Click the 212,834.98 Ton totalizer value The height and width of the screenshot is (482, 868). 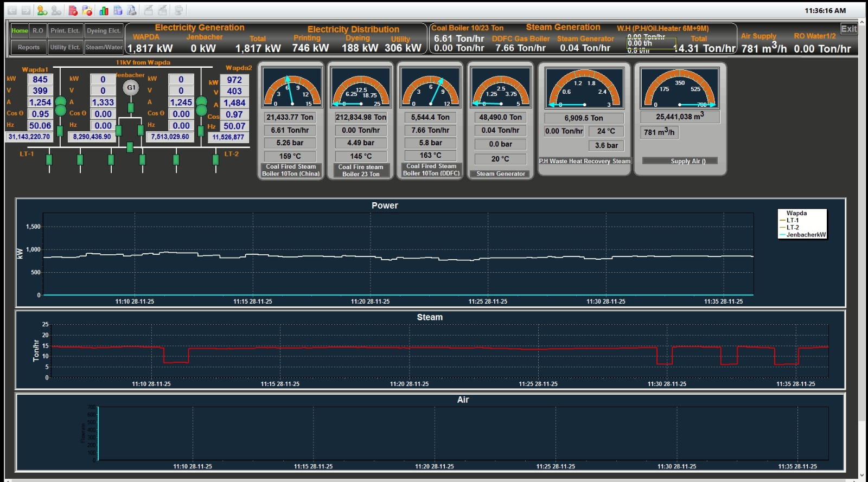click(x=361, y=117)
